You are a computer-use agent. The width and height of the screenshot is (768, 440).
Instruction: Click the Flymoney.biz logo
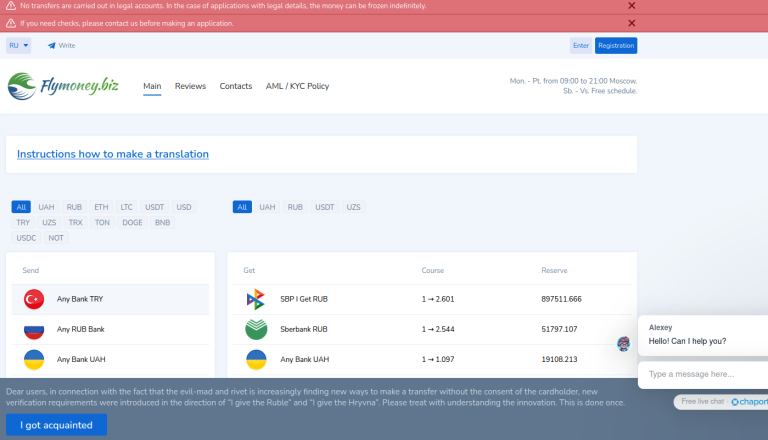(63, 87)
